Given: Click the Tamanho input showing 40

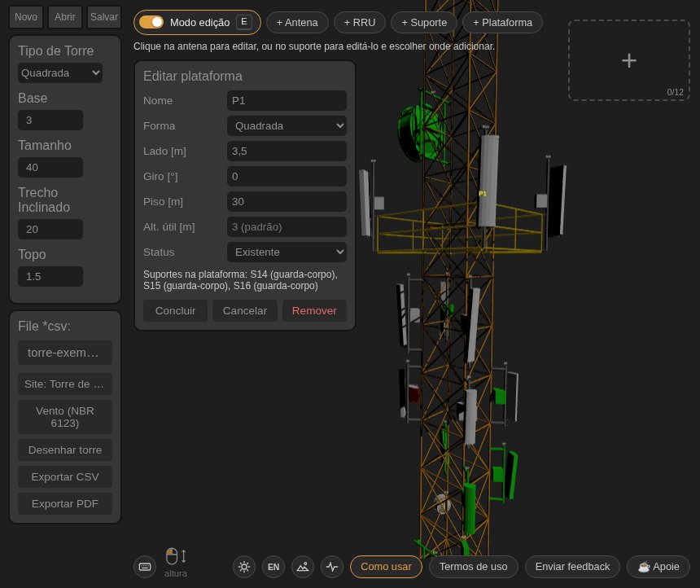Looking at the screenshot, I should click(x=50, y=168).
